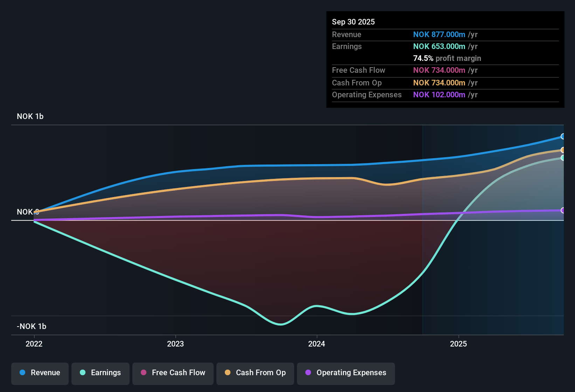Click the Cash From Op legend button
This screenshot has width=575, height=392.
[x=255, y=373]
